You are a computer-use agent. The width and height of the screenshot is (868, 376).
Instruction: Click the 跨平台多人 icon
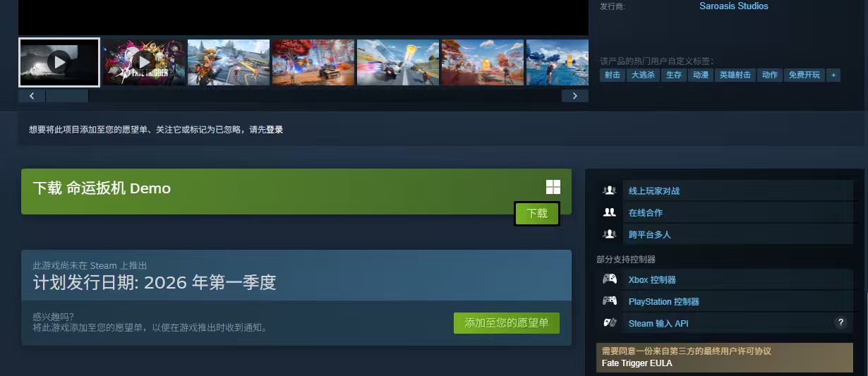click(609, 234)
